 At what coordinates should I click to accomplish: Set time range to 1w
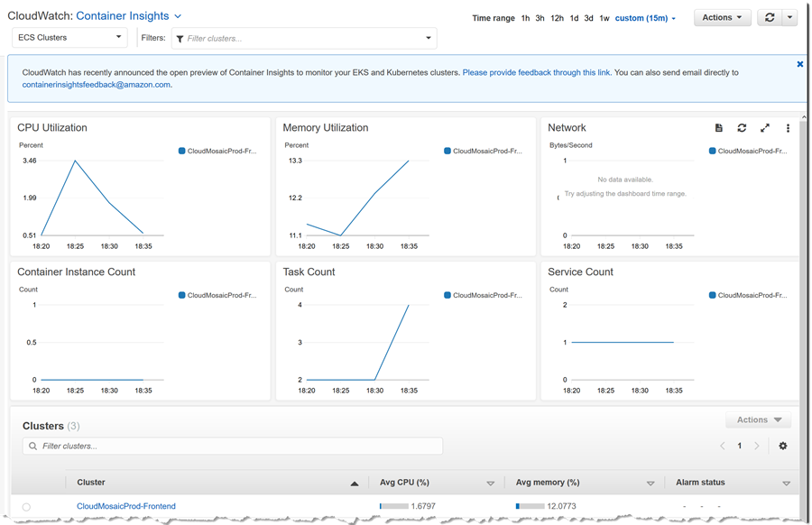point(604,18)
